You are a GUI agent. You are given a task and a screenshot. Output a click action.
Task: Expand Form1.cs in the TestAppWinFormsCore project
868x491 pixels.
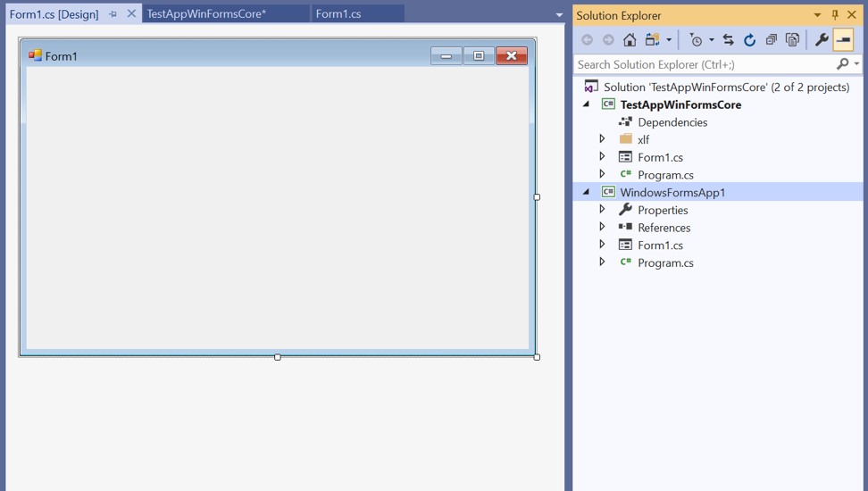tap(602, 156)
